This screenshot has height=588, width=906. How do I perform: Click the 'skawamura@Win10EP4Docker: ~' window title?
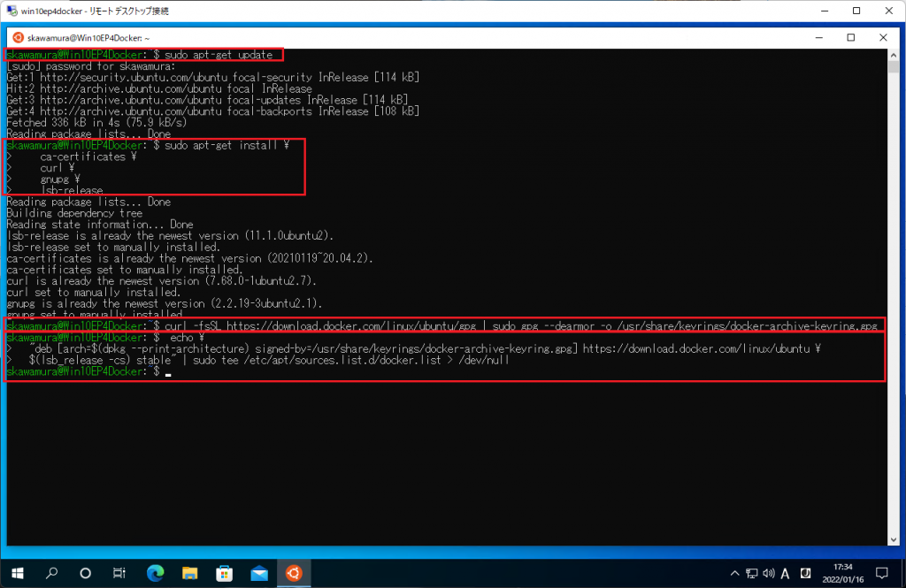point(88,38)
